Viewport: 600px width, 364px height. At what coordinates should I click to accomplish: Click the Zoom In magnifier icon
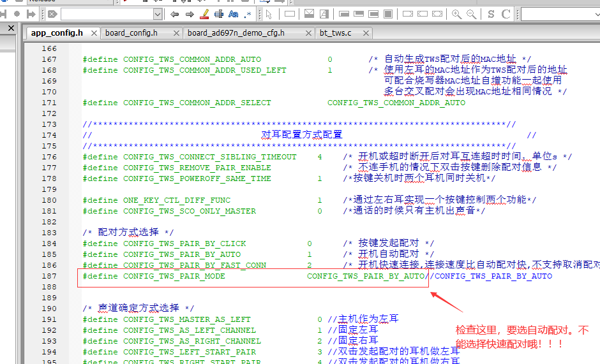456,15
